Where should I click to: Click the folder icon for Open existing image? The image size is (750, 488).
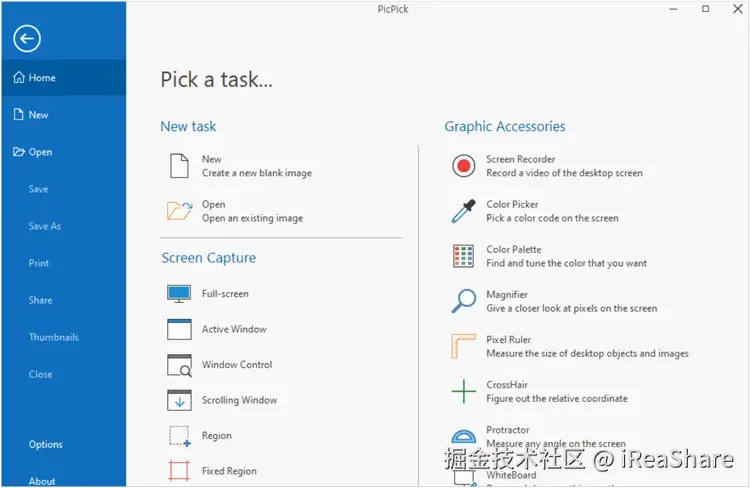tap(179, 211)
